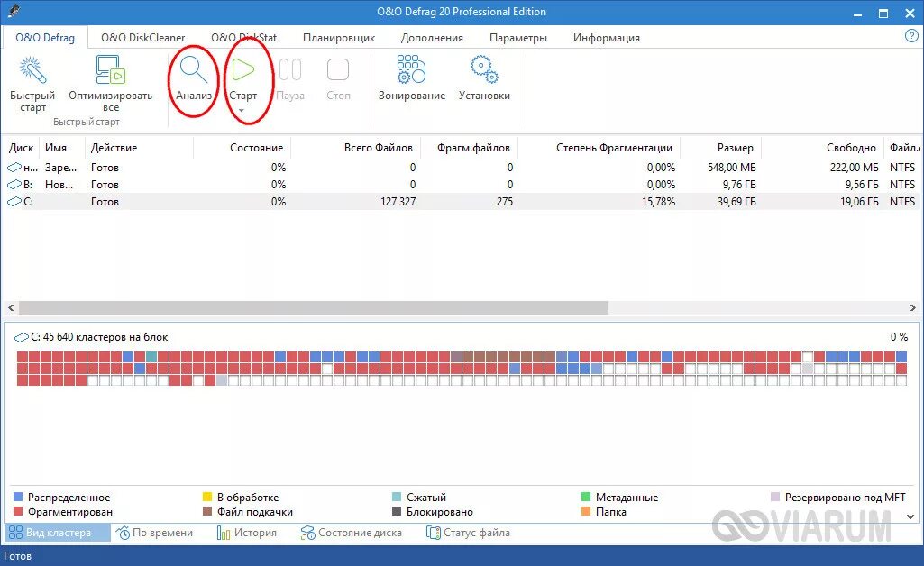
Task: Run Анализ with the magnifier icon
Action: click(193, 69)
